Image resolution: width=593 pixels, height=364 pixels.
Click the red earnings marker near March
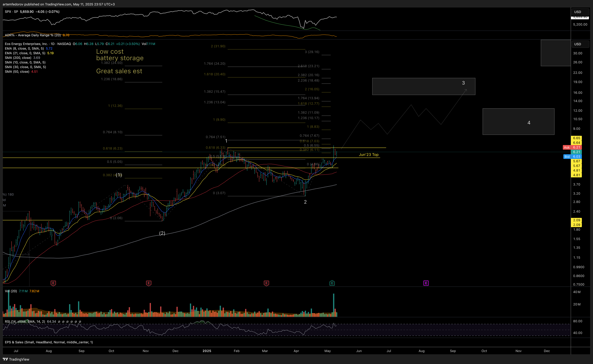[x=266, y=283]
